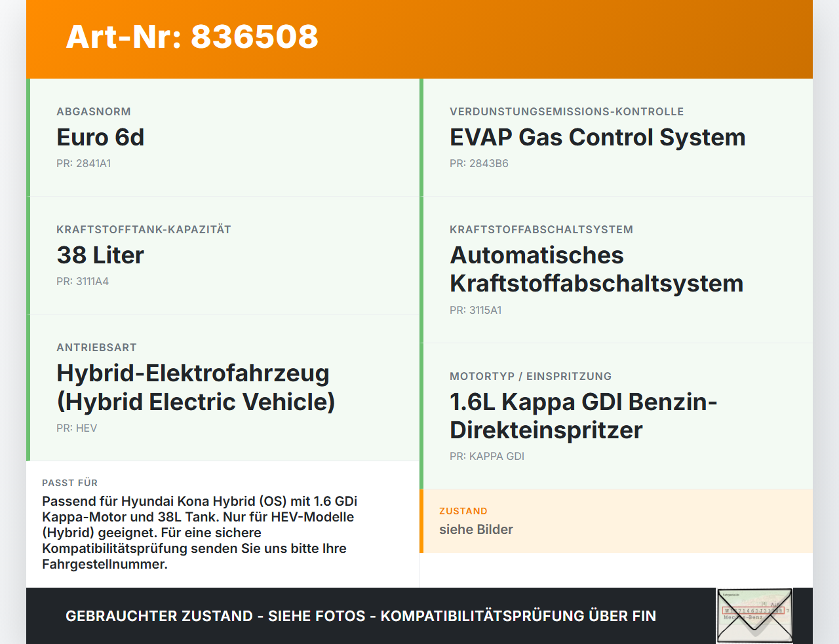Screen dimensions: 839x644
Task: Click the Art-Nr: 836508 heading
Action: [192, 37]
